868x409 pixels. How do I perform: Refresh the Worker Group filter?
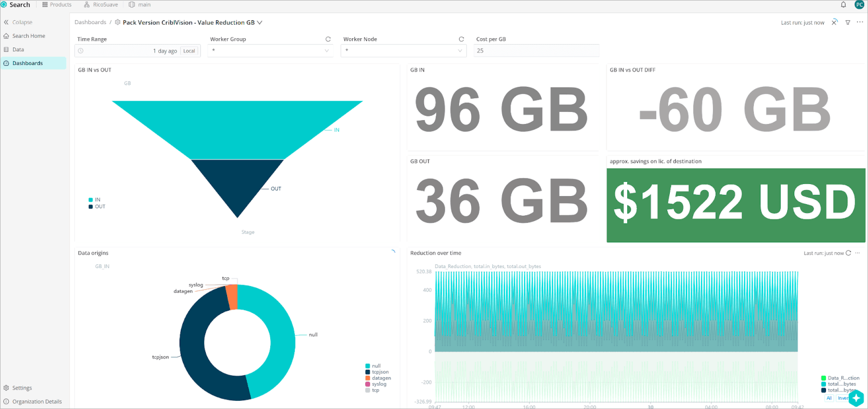(328, 39)
